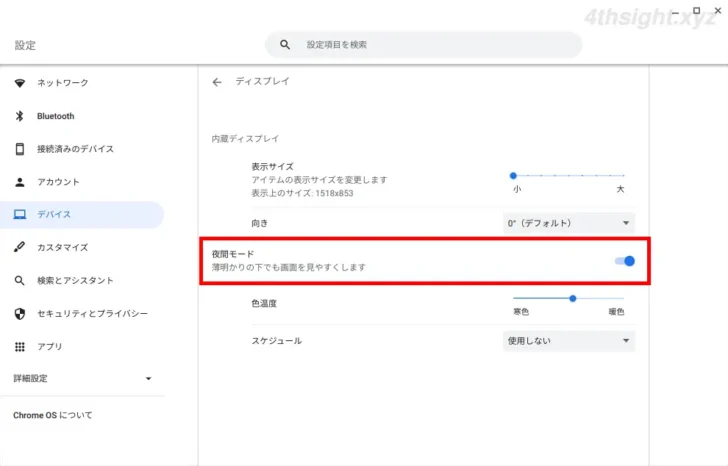Click the search magnifier icon in search bar
728x466 pixels.
pos(285,45)
